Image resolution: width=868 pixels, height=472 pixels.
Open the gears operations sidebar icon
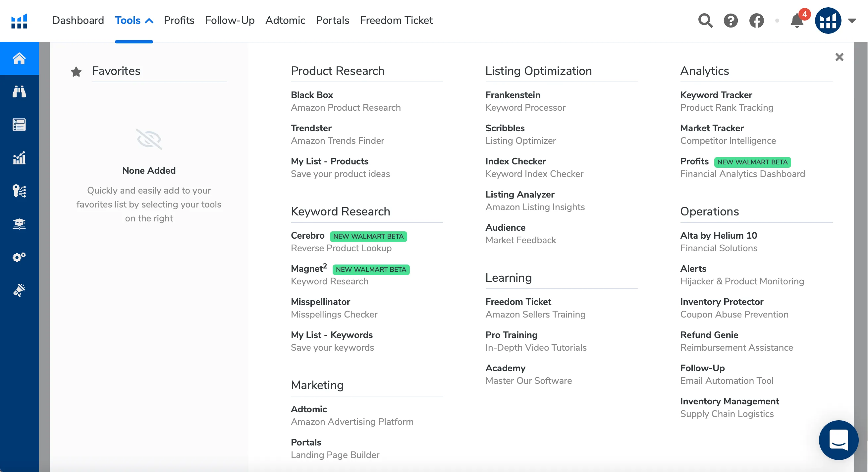coord(19,257)
